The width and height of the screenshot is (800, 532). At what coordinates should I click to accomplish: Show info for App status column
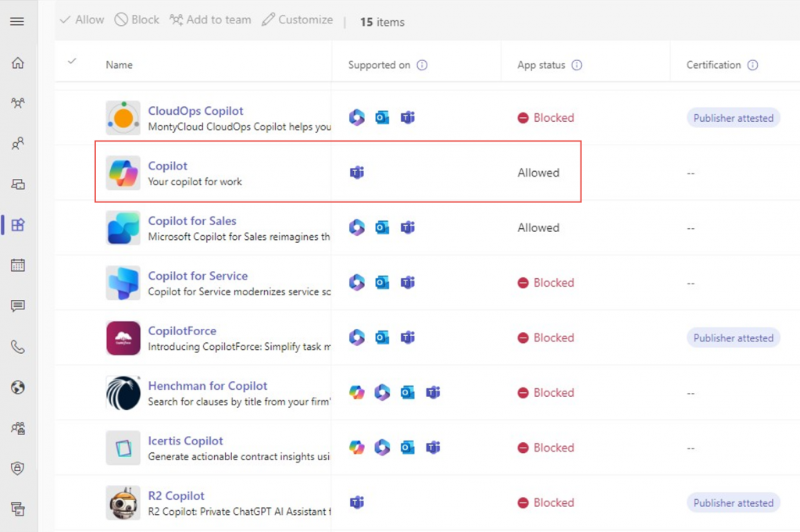tap(577, 65)
